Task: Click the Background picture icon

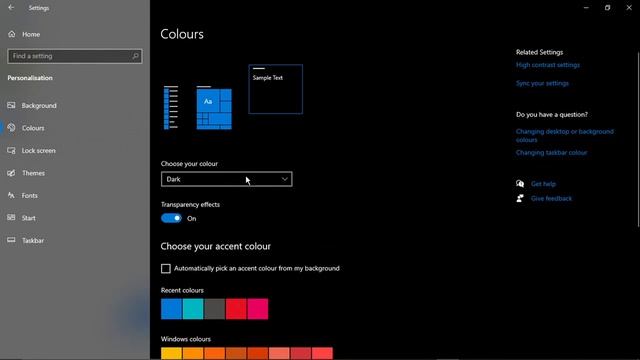Action: [x=11, y=105]
